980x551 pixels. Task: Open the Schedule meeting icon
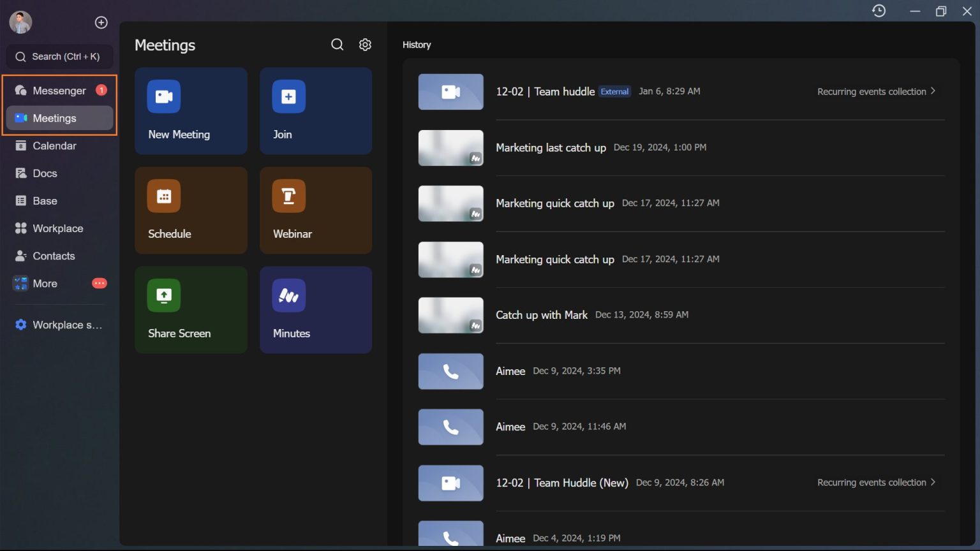163,196
